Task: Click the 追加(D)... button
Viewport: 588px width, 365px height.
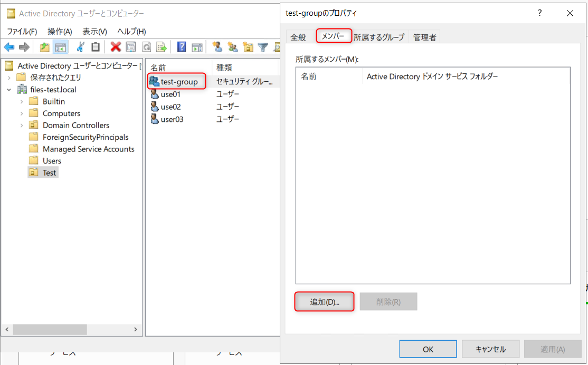Action: (324, 302)
